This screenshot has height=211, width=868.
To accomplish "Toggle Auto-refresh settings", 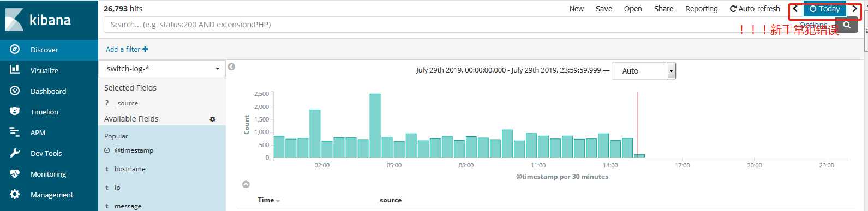I will click(755, 9).
